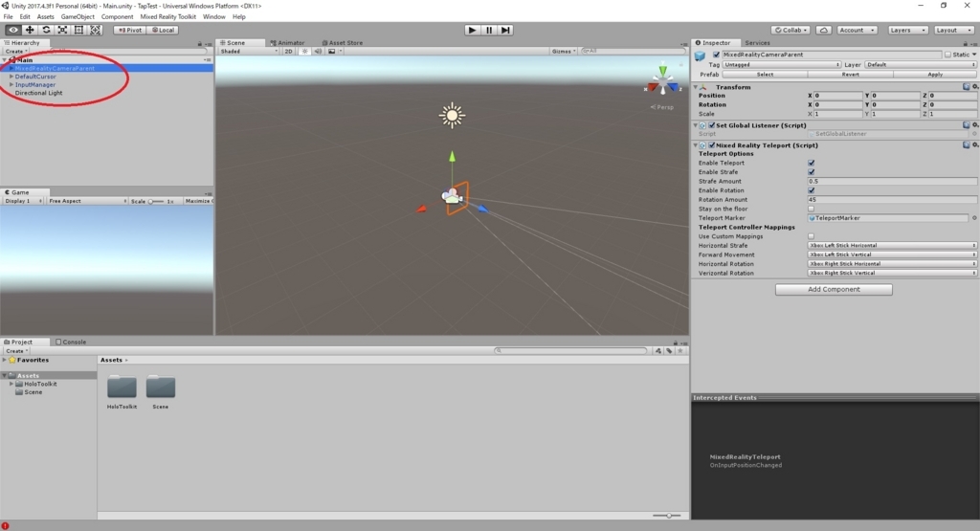Open the Shaded draw mode dropdown
980x531 pixels.
(248, 52)
